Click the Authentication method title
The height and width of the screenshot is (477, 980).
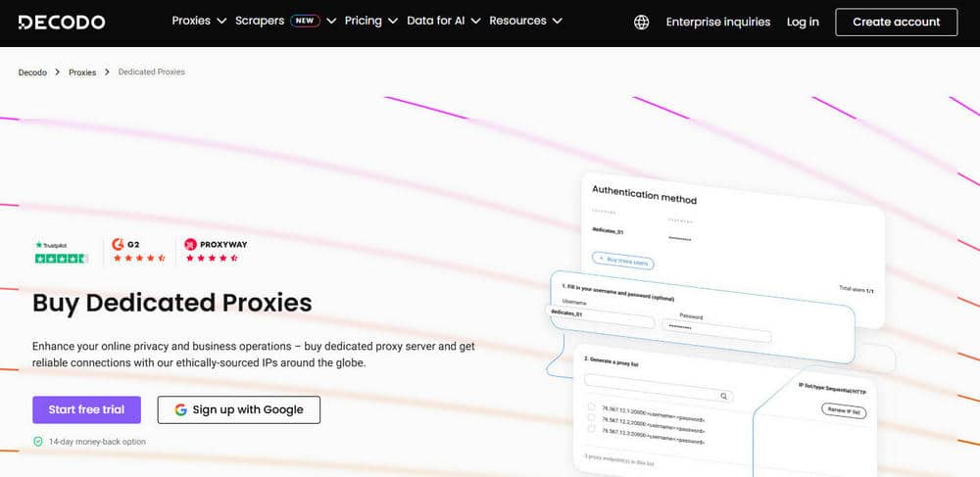(x=644, y=194)
